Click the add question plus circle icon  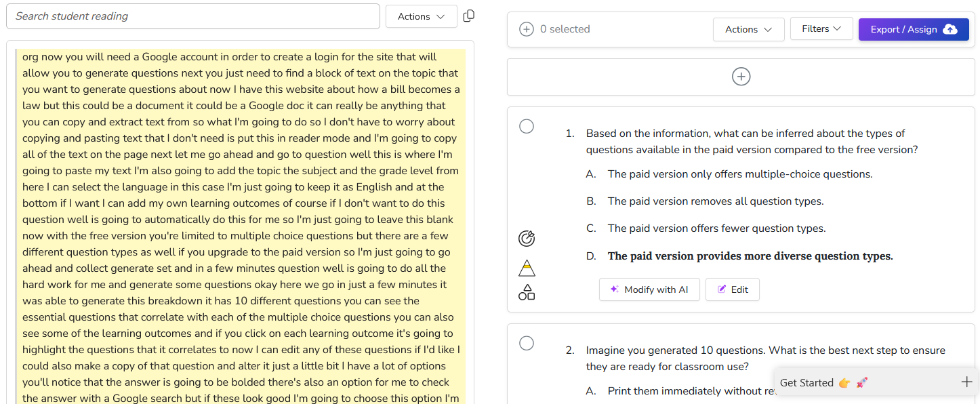point(741,77)
